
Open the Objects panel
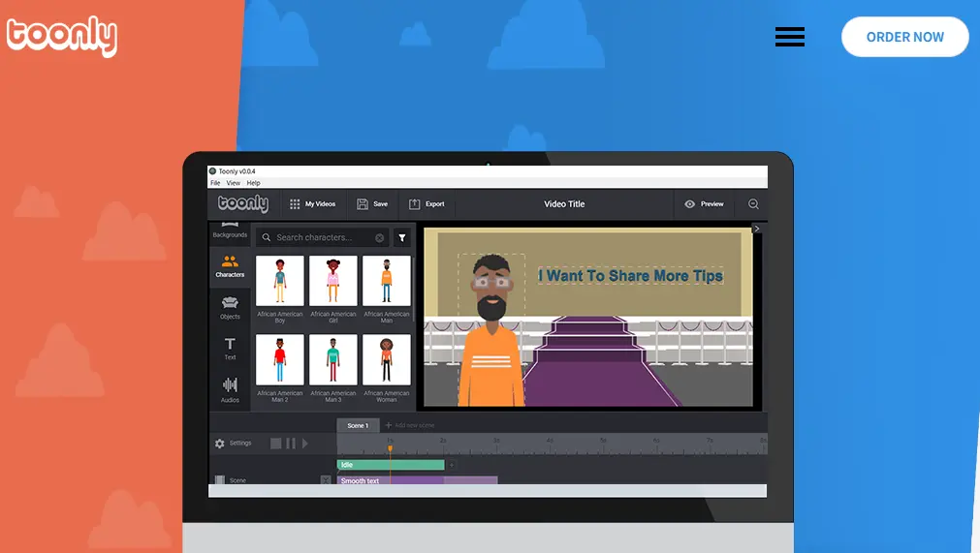coord(230,307)
